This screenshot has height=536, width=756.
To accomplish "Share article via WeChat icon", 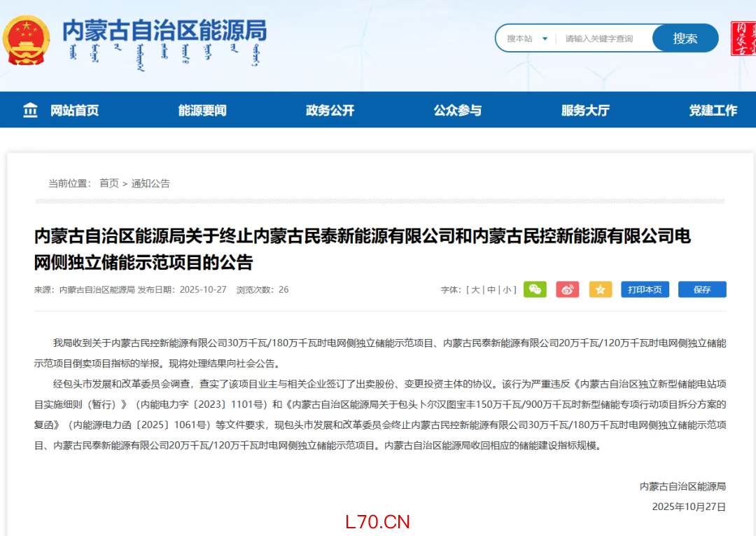I will point(535,289).
